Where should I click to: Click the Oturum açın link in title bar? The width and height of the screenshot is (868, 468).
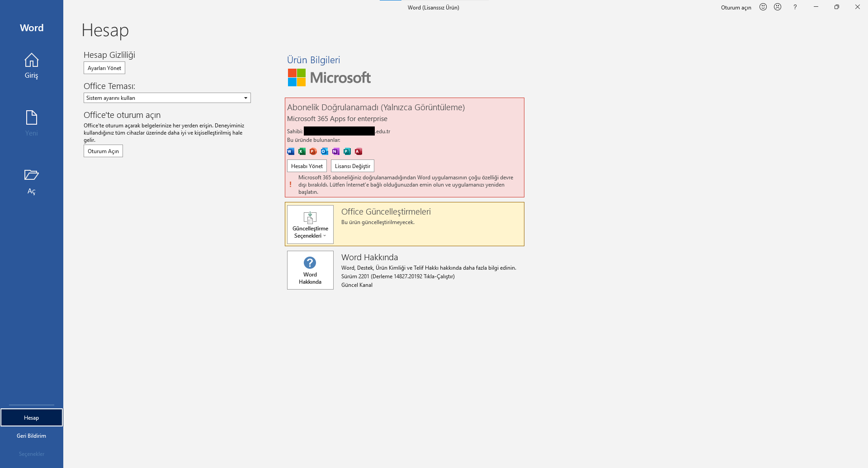pos(736,7)
